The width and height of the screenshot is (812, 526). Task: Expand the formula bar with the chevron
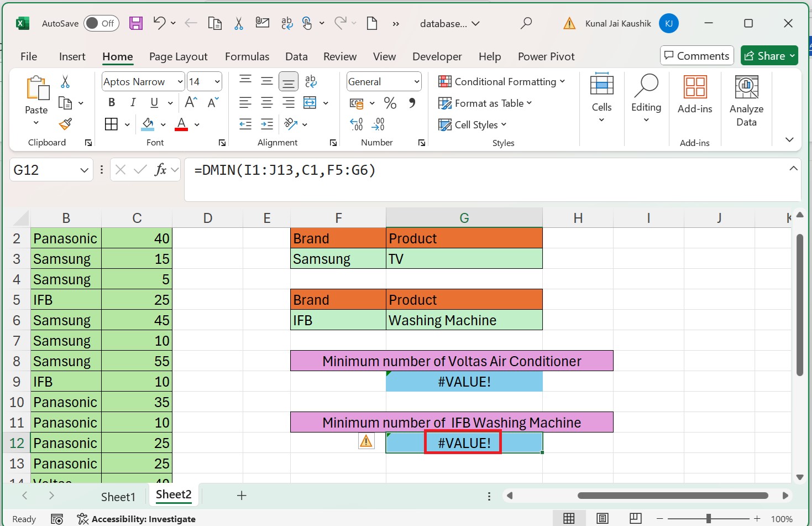[793, 168]
